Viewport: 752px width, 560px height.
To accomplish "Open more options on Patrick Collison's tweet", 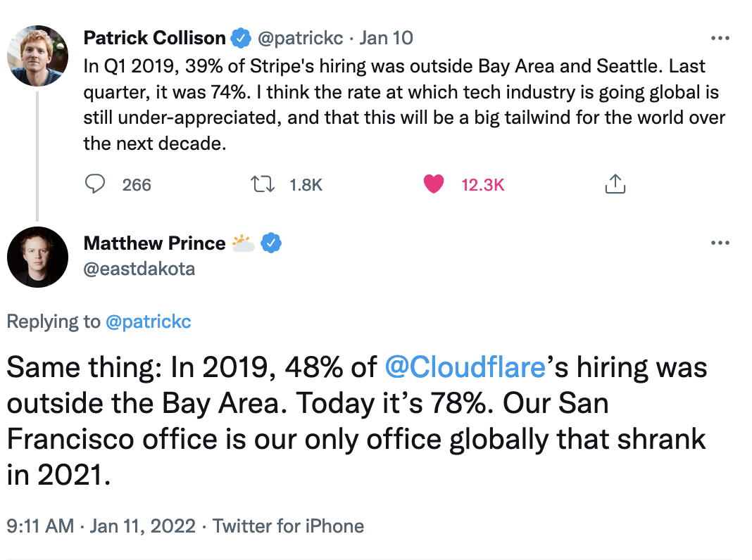I will 720,38.
